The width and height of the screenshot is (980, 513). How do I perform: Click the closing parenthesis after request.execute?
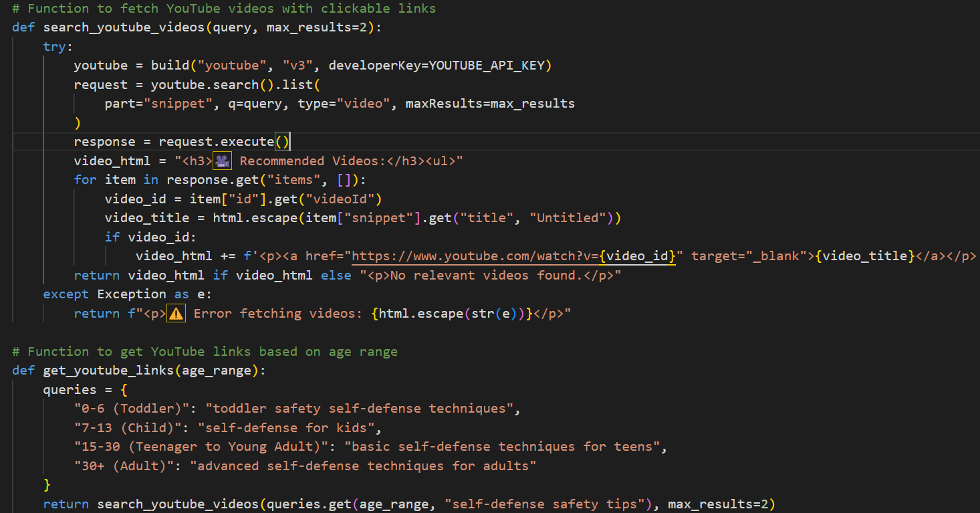pyautogui.click(x=286, y=142)
